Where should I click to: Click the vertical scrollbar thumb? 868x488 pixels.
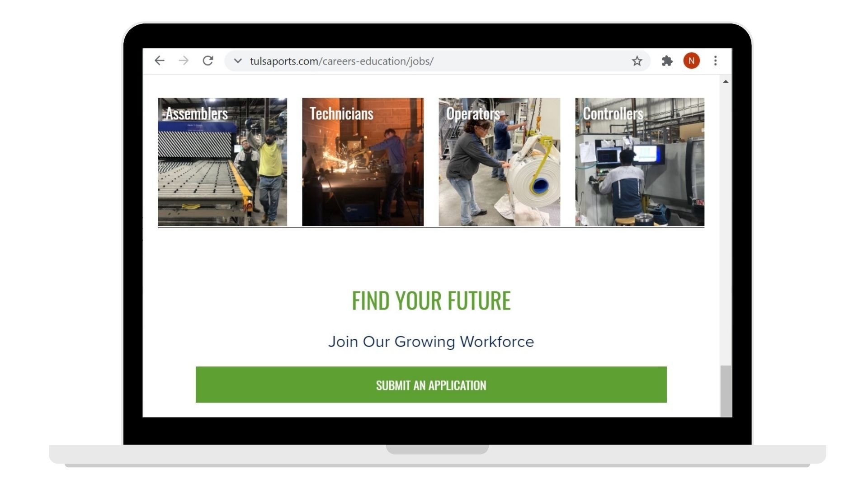(x=726, y=391)
